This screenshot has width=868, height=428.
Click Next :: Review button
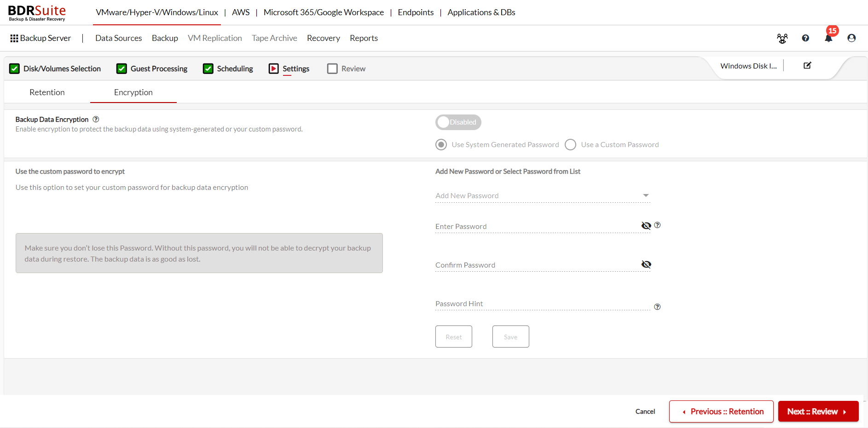818,411
